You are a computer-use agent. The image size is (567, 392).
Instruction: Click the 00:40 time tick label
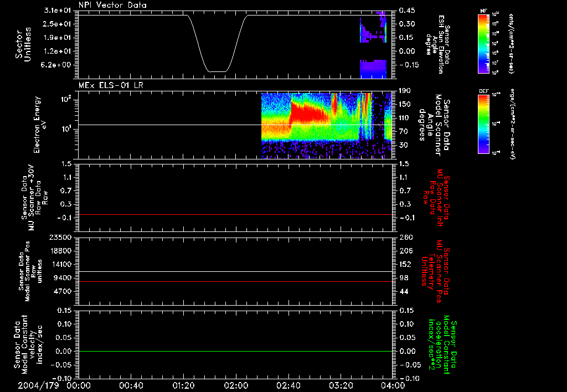(x=131, y=385)
